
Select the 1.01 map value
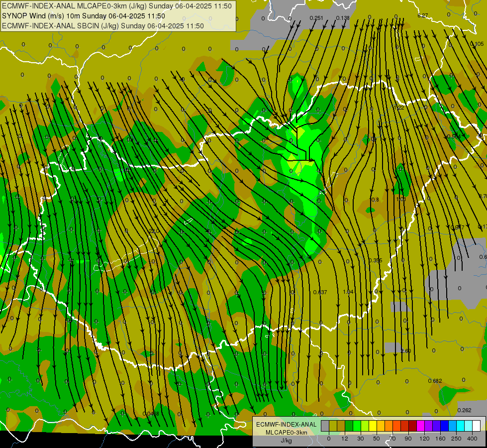tap(401, 199)
